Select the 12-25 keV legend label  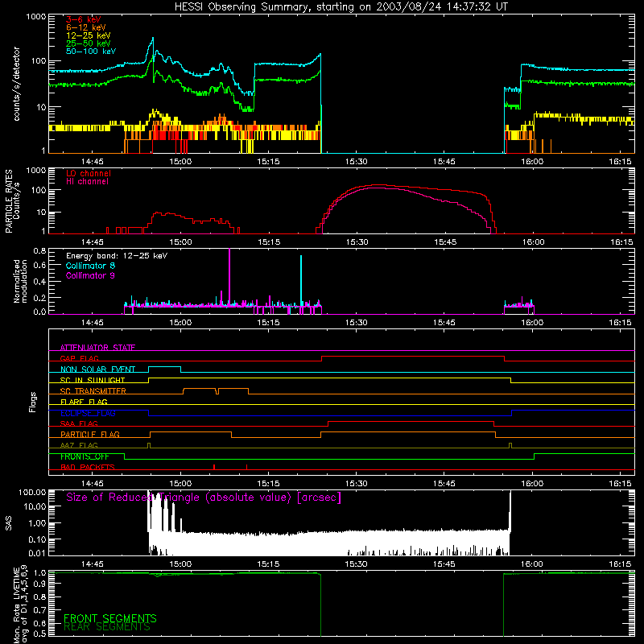click(x=89, y=35)
